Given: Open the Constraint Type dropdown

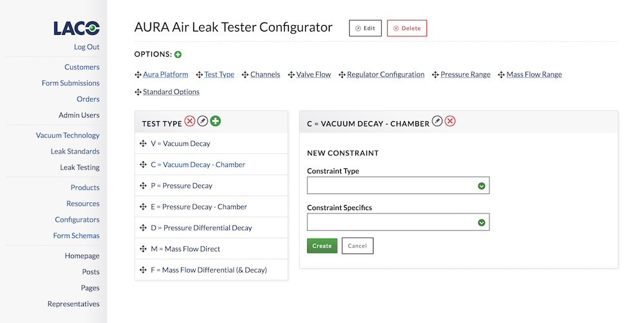Looking at the screenshot, I should coord(398,186).
